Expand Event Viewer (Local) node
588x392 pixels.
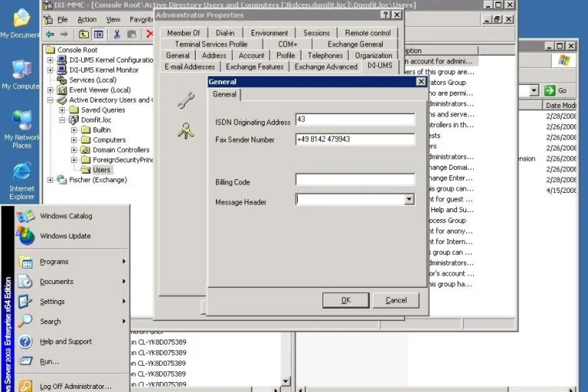click(x=50, y=90)
